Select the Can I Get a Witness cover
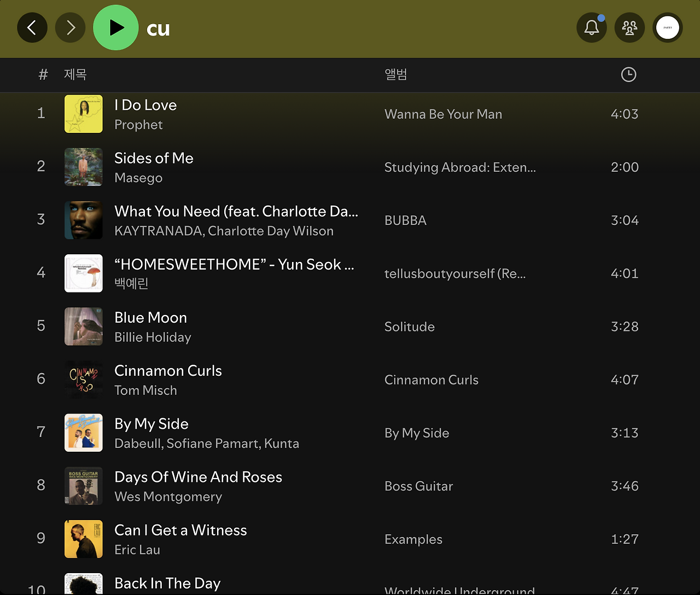 click(x=84, y=539)
